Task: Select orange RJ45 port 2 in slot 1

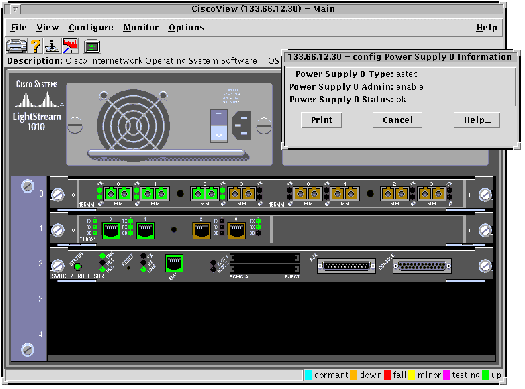Action: pyautogui.click(x=201, y=230)
